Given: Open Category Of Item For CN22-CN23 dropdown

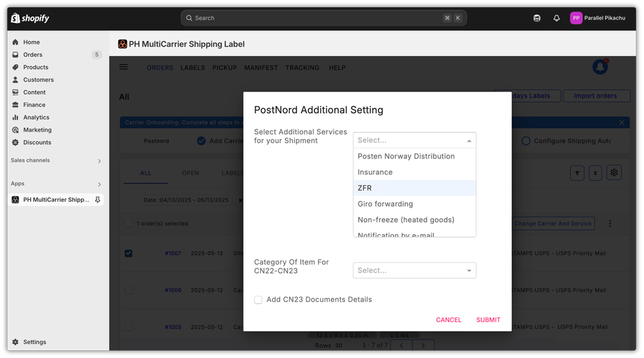Looking at the screenshot, I should click(414, 270).
